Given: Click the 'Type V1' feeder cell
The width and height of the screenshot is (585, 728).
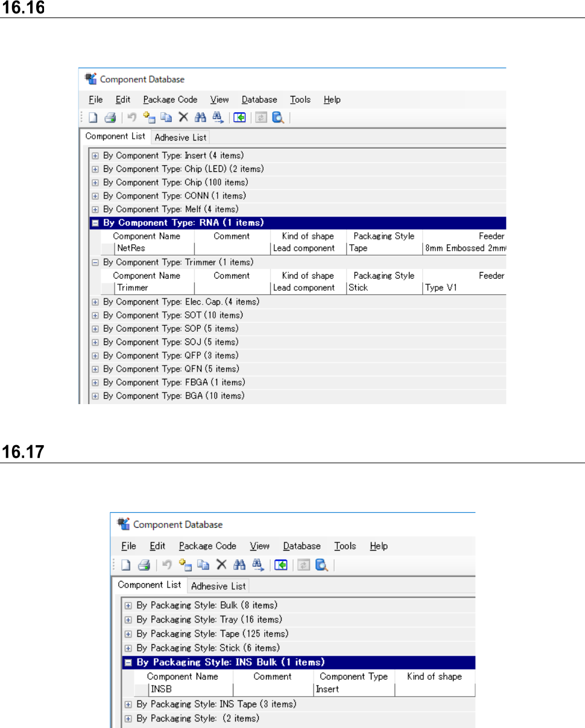Looking at the screenshot, I should coord(464,288).
